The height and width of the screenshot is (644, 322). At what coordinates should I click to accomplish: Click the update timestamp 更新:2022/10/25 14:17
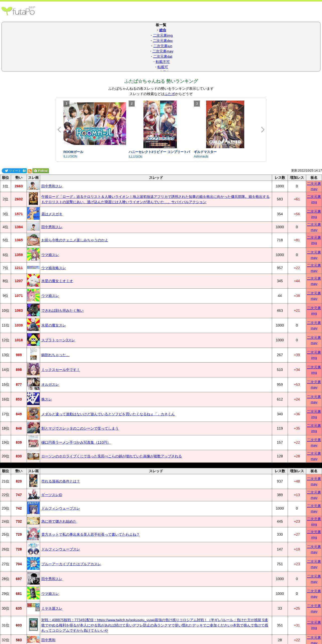(x=306, y=171)
